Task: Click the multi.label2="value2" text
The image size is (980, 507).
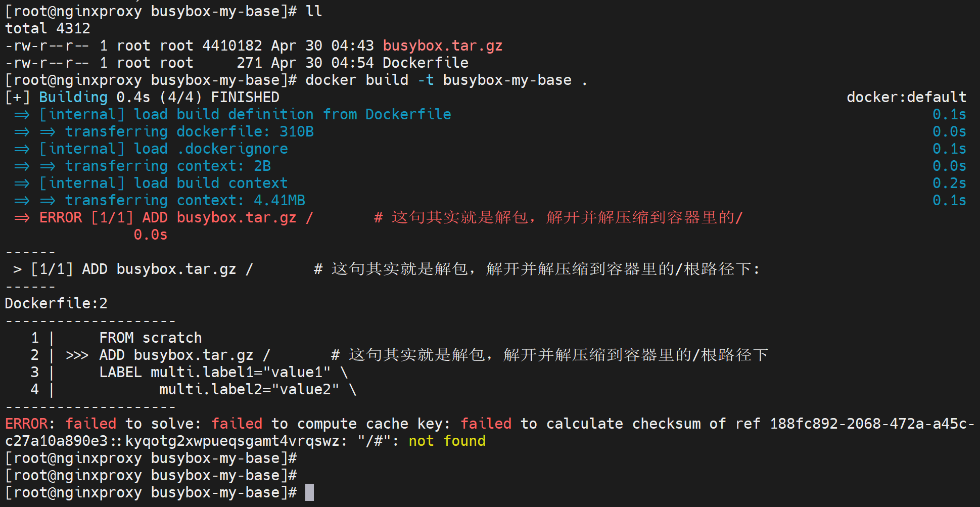Action: 249,389
